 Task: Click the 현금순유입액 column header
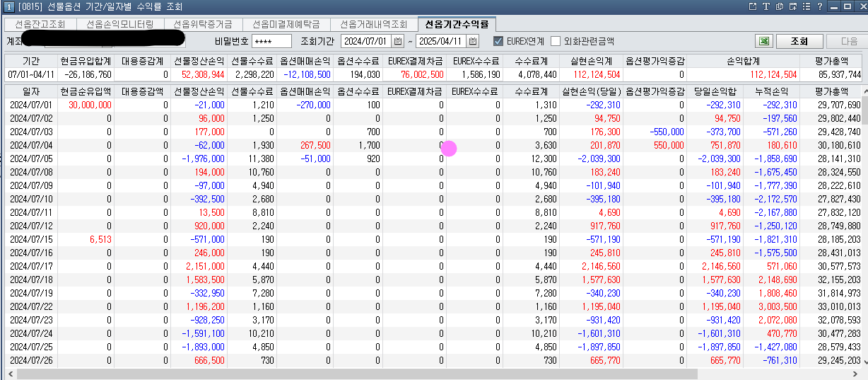86,91
